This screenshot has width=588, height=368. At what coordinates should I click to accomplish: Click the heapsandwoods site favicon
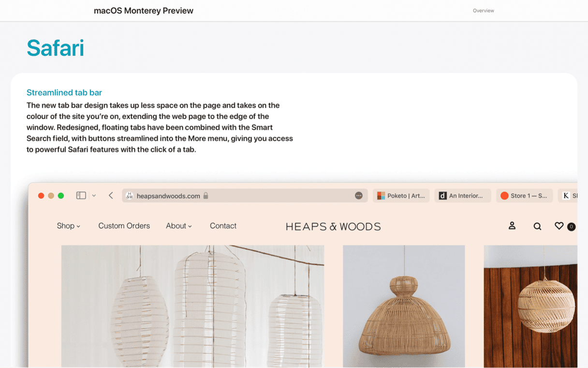(129, 196)
